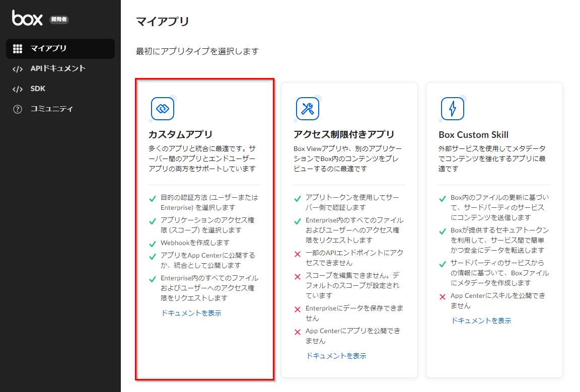The height and width of the screenshot is (392, 580).
Task: Click the 目的の認証方法 feature text
Action: tap(209, 203)
